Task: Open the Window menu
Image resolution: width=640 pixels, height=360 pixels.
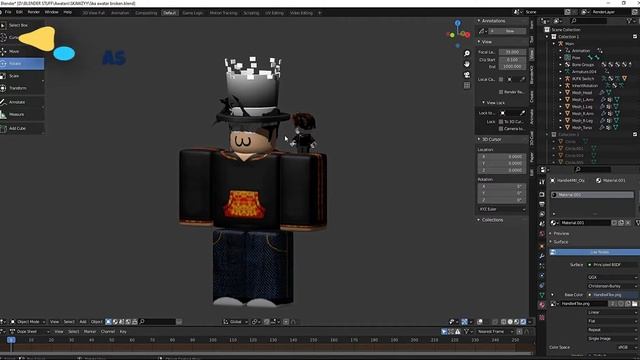Action: (51, 12)
